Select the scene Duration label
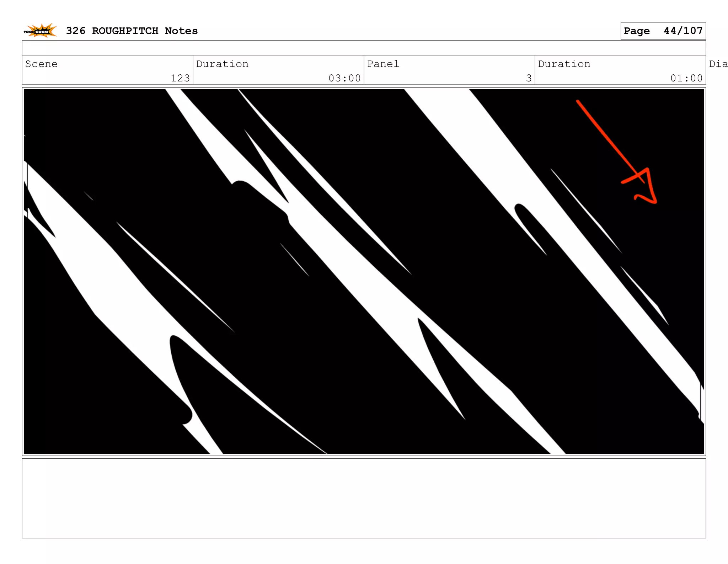 click(222, 64)
